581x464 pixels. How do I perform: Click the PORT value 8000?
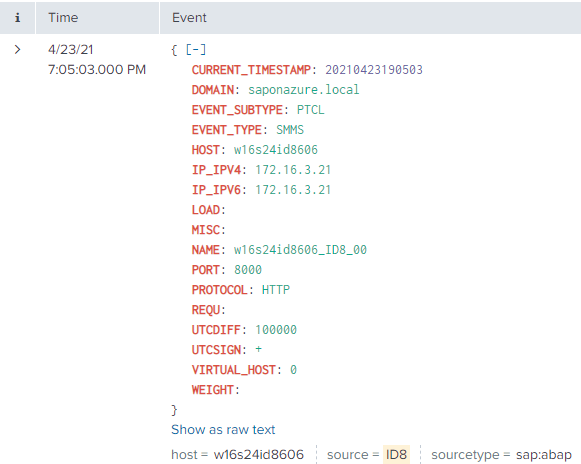248,270
